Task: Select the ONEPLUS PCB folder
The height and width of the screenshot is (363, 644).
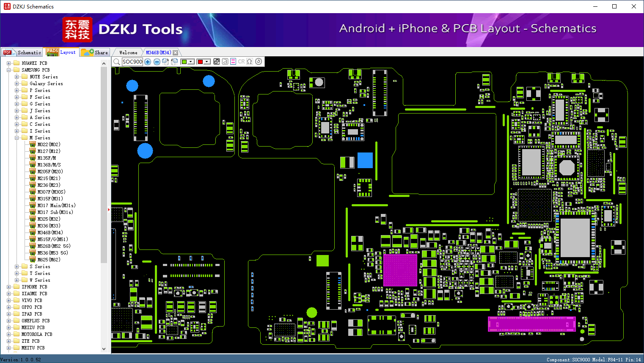Action: [36, 321]
